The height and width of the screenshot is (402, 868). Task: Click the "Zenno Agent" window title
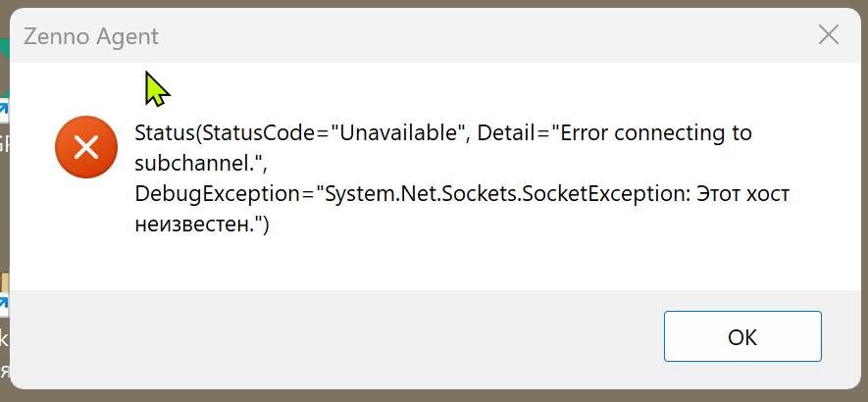pos(92,36)
